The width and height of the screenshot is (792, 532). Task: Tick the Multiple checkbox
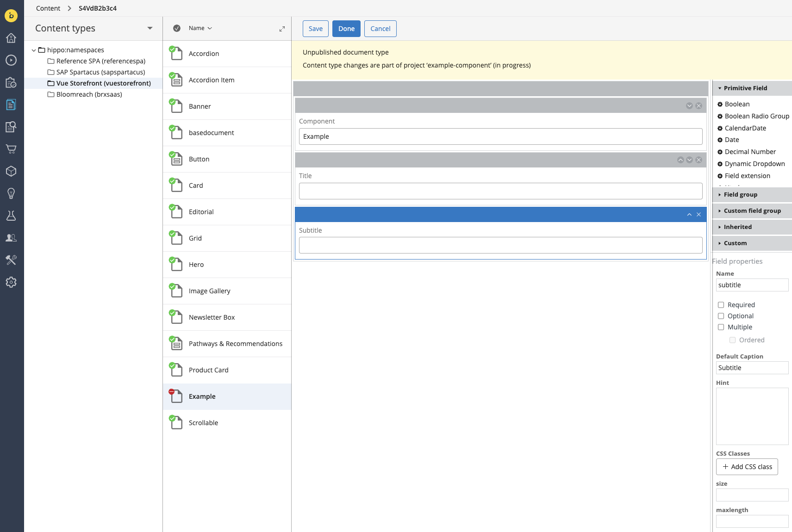(x=721, y=327)
